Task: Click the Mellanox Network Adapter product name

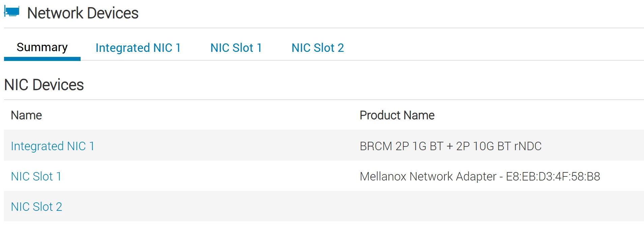Action: coord(428,176)
